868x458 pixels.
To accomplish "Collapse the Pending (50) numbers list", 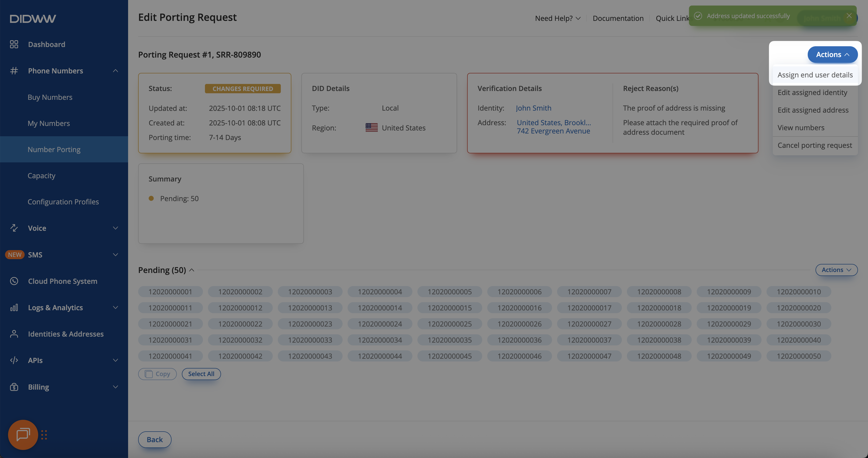I will (192, 270).
